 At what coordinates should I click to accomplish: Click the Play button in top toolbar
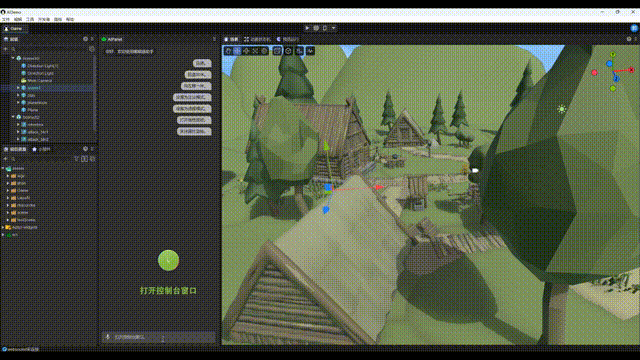pos(307,28)
